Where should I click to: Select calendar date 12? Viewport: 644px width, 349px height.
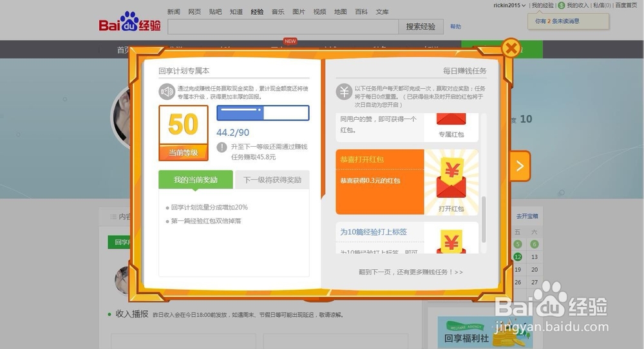click(x=518, y=257)
